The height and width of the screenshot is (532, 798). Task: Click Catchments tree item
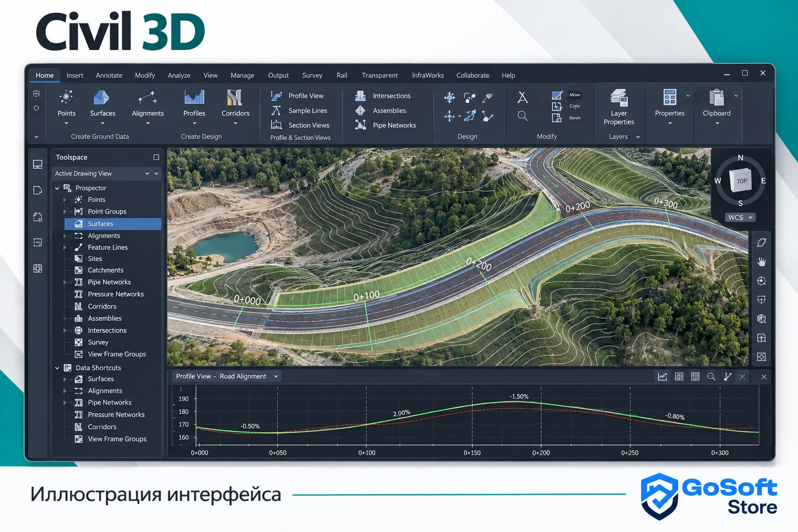(105, 270)
